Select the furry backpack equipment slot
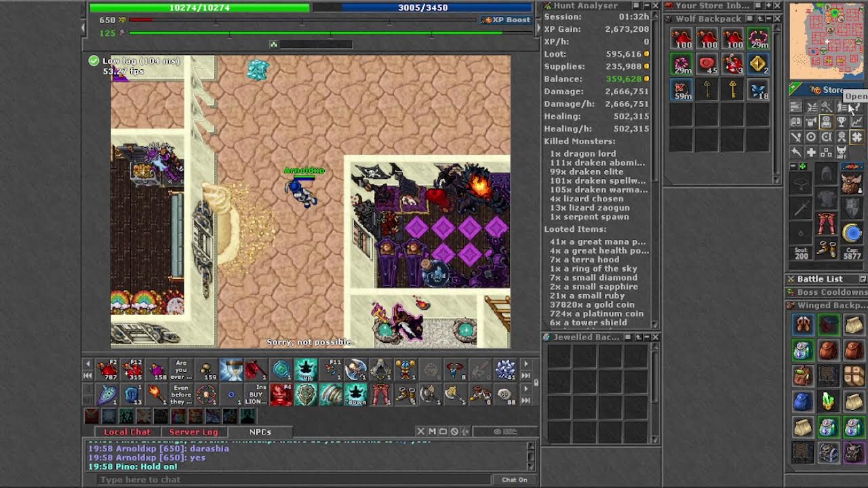The width and height of the screenshot is (868, 488). [852, 183]
